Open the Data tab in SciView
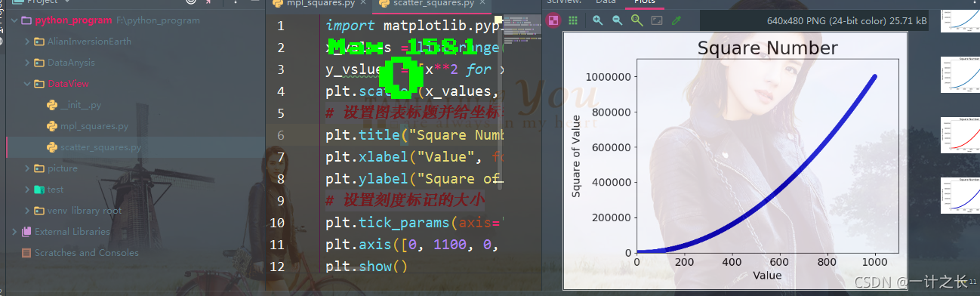This screenshot has width=980, height=296. pyautogui.click(x=606, y=3)
